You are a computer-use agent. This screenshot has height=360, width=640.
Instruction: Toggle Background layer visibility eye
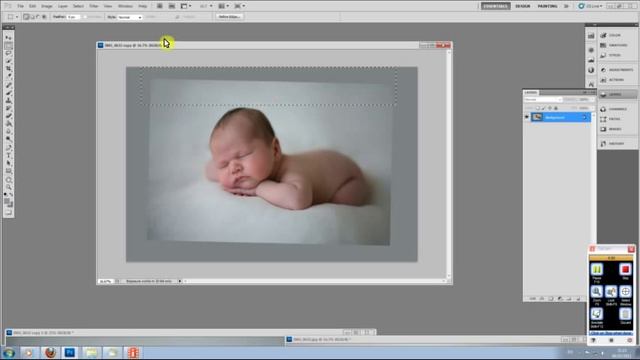pyautogui.click(x=527, y=117)
